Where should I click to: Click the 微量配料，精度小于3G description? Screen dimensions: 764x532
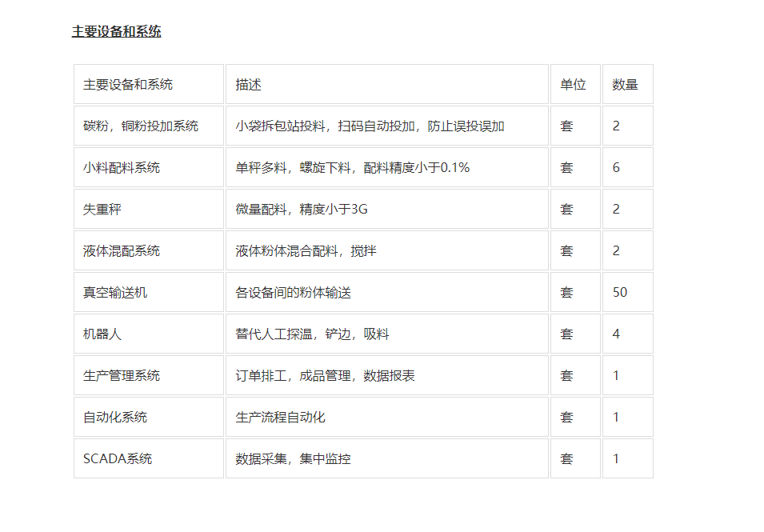tap(302, 210)
